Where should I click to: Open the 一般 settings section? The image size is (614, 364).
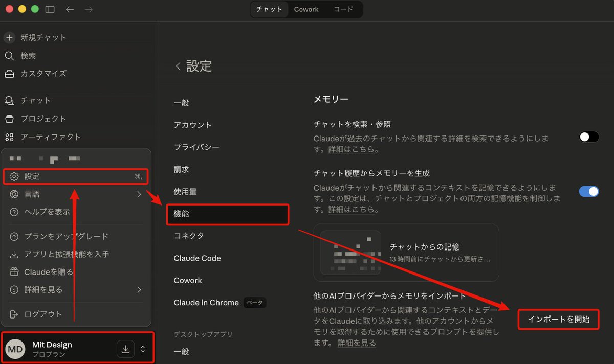[x=181, y=103]
